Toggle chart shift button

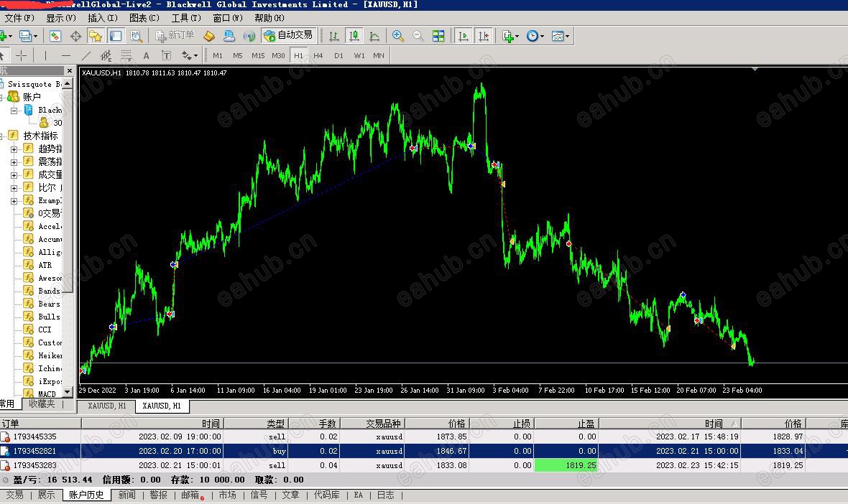point(484,36)
